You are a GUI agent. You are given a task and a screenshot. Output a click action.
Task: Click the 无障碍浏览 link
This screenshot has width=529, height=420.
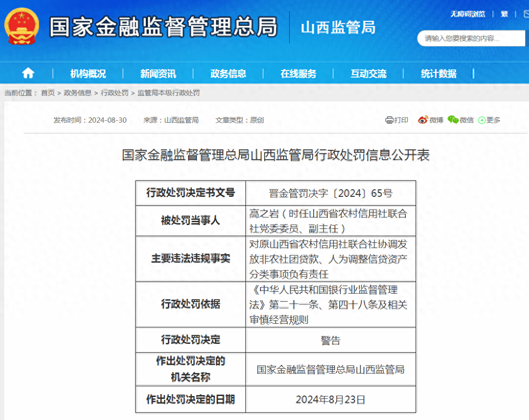click(468, 14)
